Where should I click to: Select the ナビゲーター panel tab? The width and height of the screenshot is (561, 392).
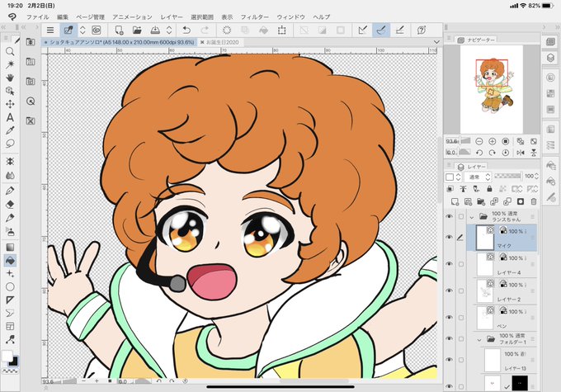pyautogui.click(x=477, y=40)
